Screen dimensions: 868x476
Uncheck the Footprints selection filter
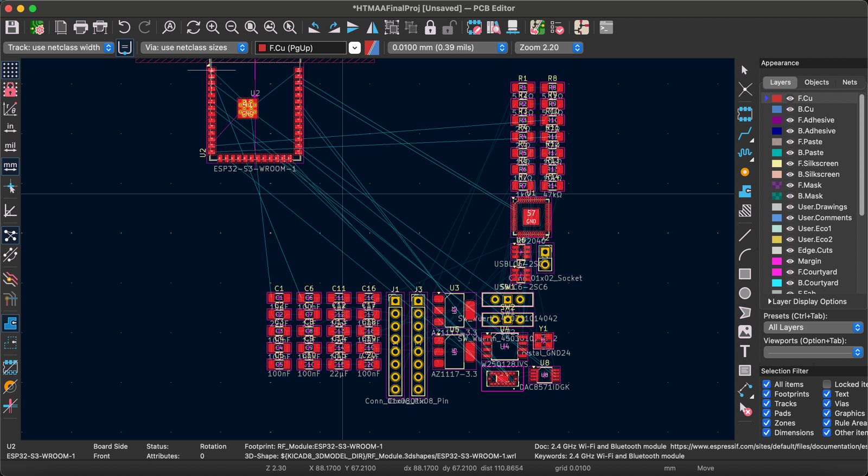click(x=767, y=394)
